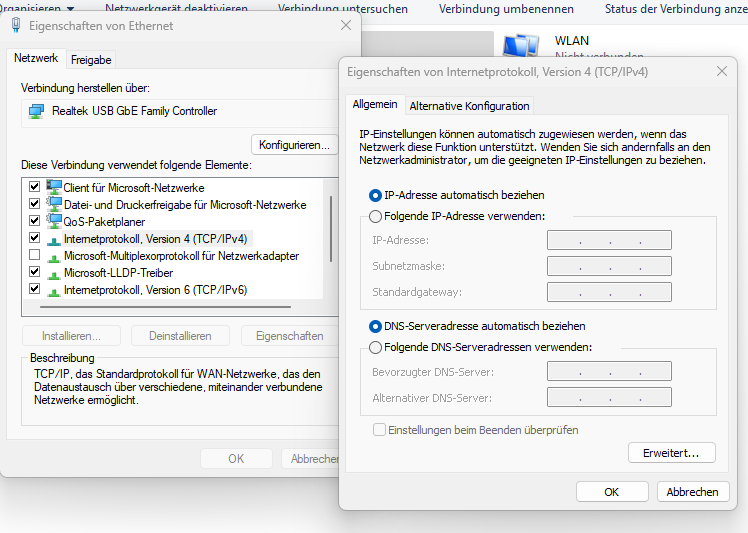Click the Realtek USB GbE adapter icon
This screenshot has height=533, width=748.
[36, 112]
